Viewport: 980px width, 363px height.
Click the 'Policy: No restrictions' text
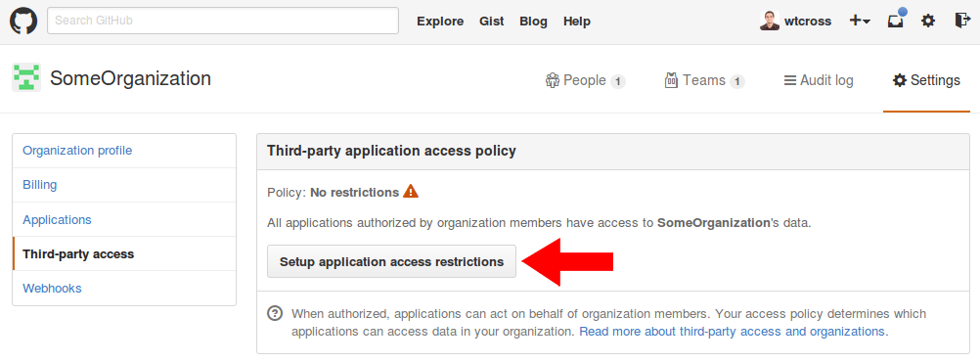click(x=333, y=193)
